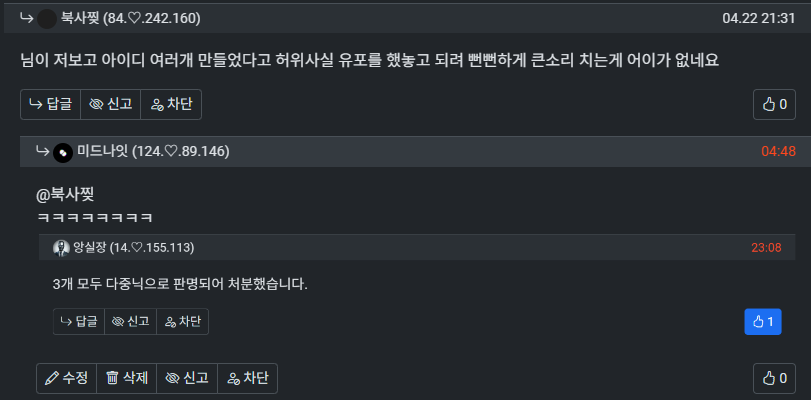Reply to 북사찢's comment via 답글
The width and height of the screenshot is (811, 400).
tap(50, 105)
